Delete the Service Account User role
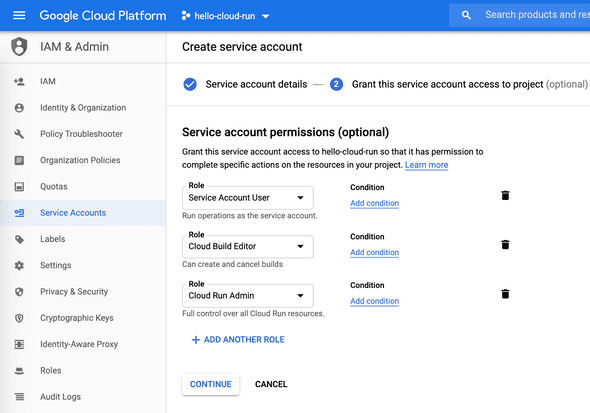Viewport: 590px width, 413px height. click(x=505, y=196)
